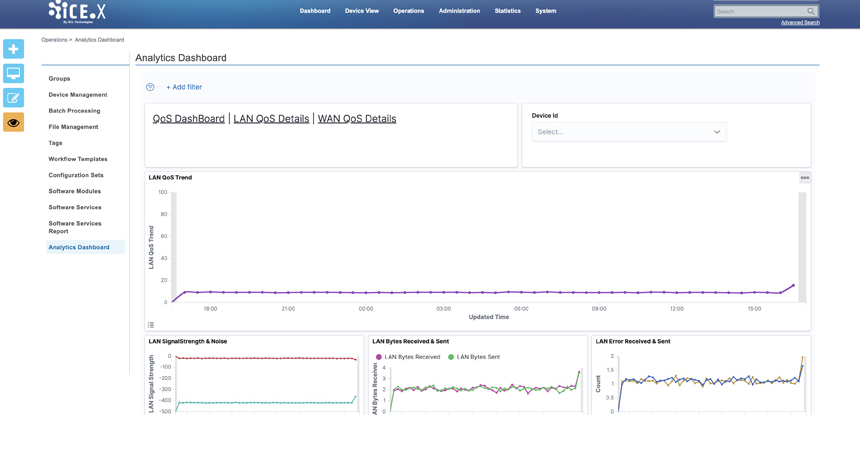Click Analytics Dashboard in the breadcrumb
The image size is (860, 472).
[99, 40]
